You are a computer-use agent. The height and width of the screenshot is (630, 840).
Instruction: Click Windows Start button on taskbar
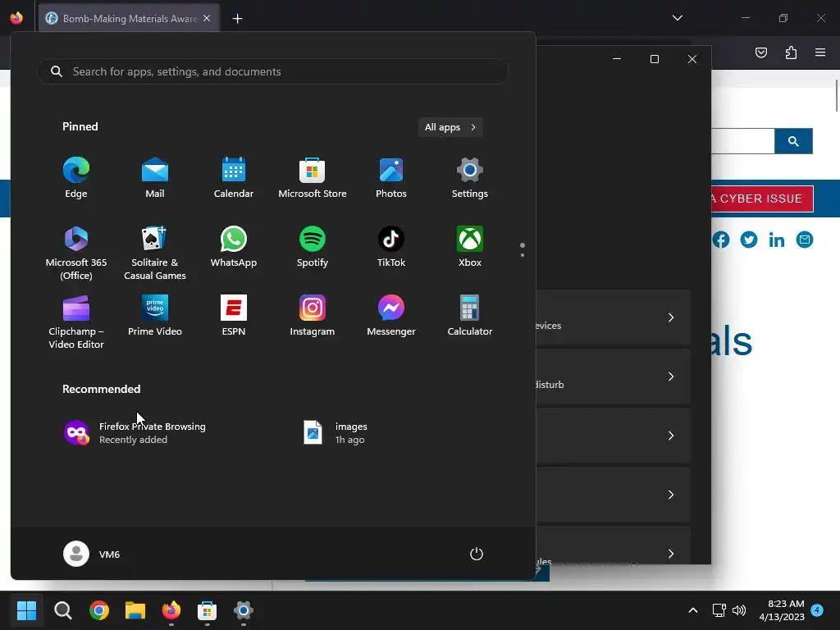pyautogui.click(x=26, y=610)
